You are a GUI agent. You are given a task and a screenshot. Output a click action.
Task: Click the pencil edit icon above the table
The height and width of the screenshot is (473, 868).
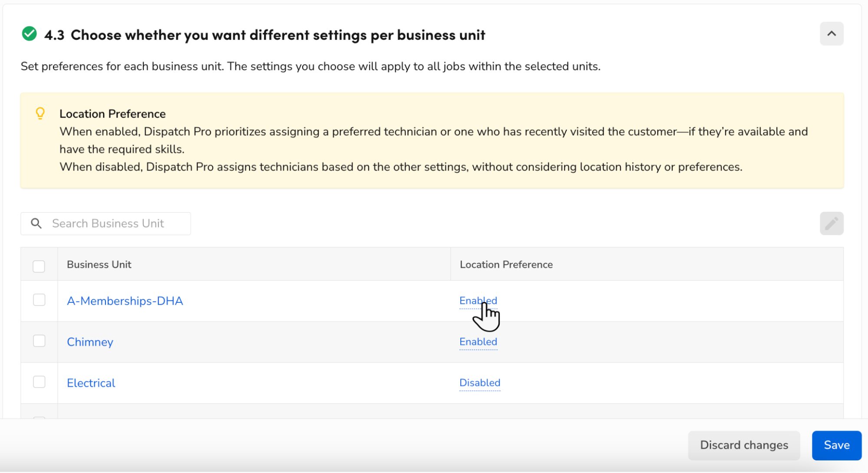[x=832, y=223]
